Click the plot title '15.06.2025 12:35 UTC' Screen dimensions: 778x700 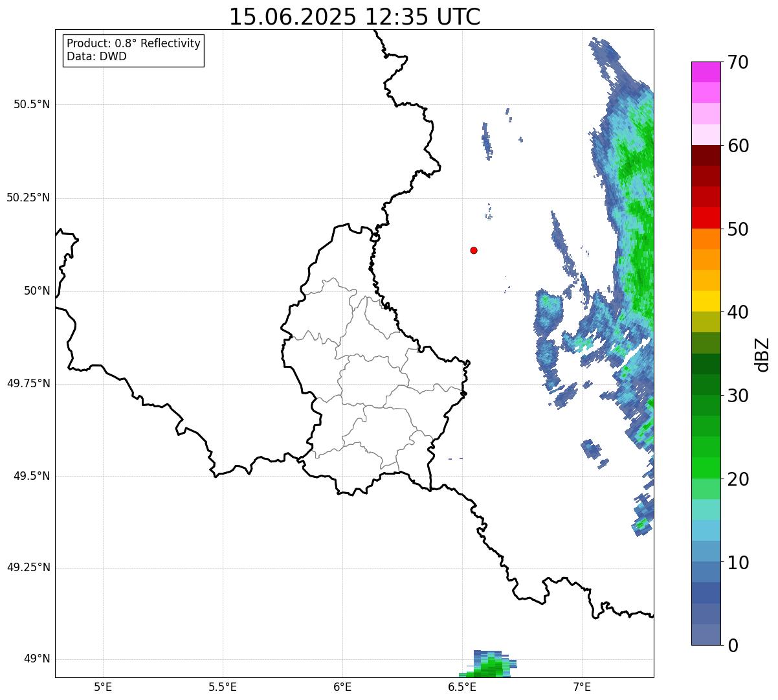coord(355,17)
